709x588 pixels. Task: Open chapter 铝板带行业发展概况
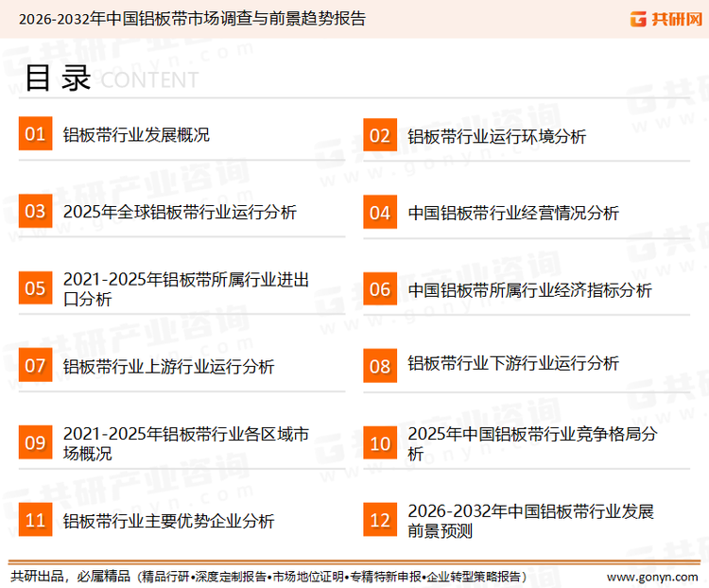click(x=136, y=135)
